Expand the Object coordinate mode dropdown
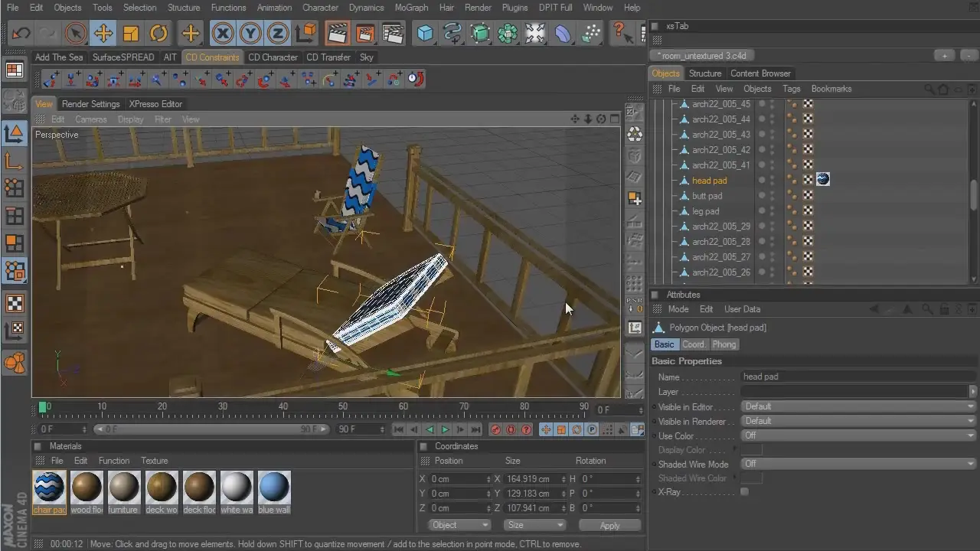 [x=459, y=525]
